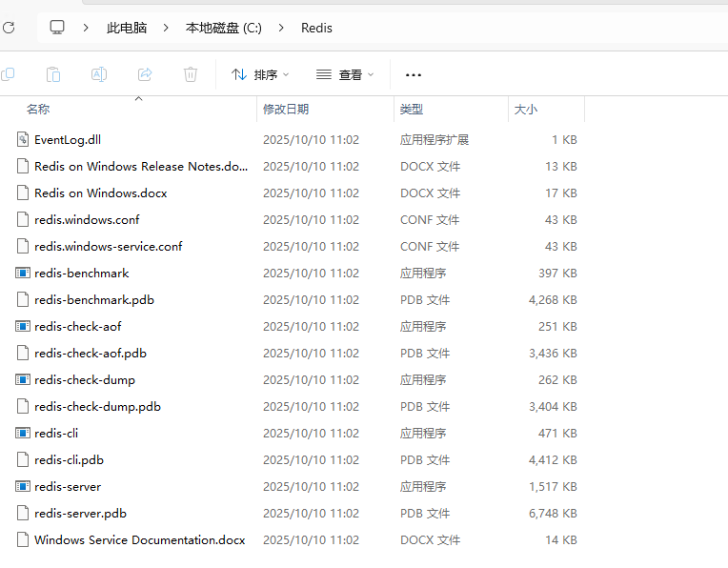The height and width of the screenshot is (568, 728).
Task: Expand the chevron after the computer icon
Action: 86,28
